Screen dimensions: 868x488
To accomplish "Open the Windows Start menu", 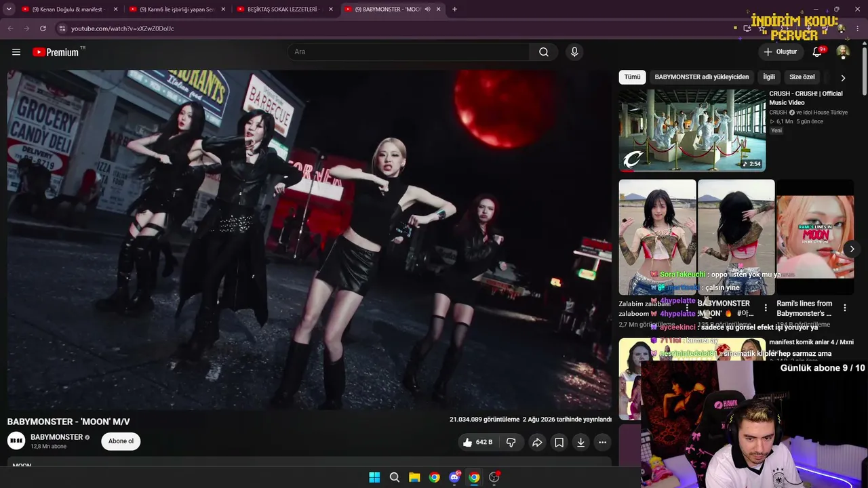I will [x=374, y=477].
